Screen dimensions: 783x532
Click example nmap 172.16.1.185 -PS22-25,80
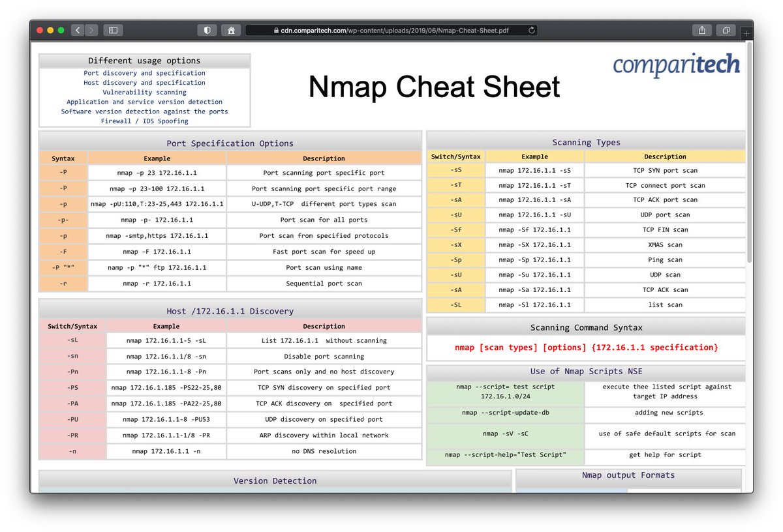point(166,387)
